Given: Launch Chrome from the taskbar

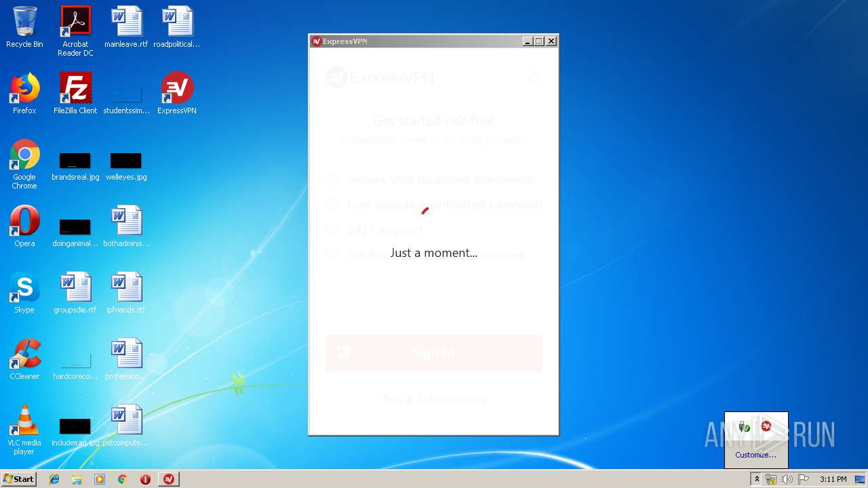Looking at the screenshot, I should (123, 479).
